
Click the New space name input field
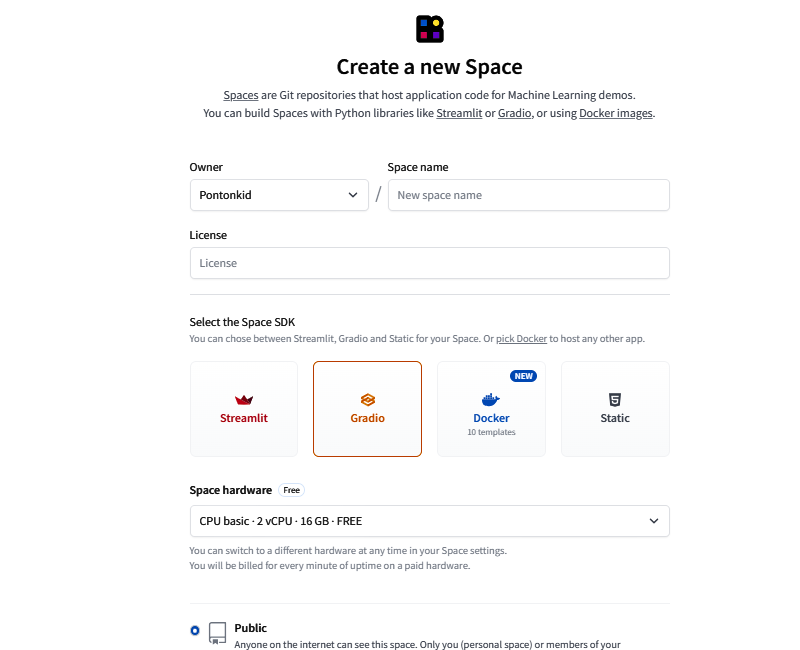(x=528, y=195)
